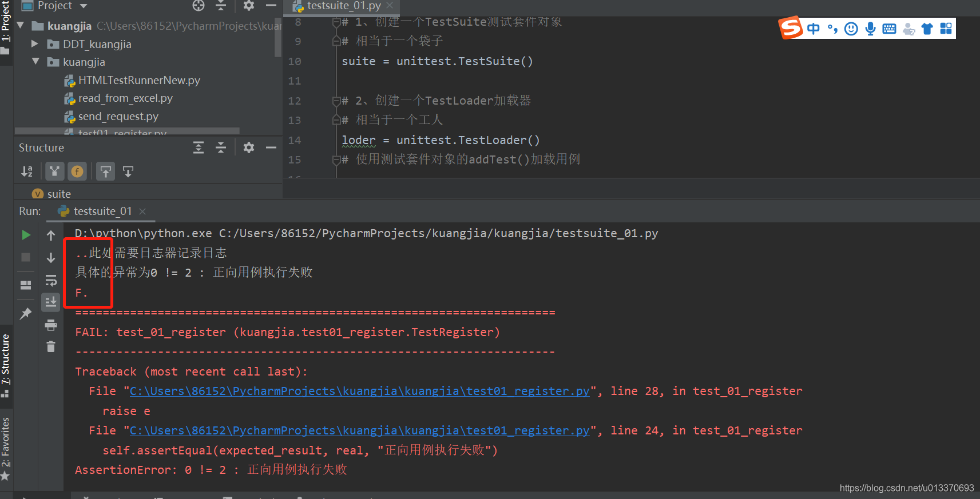Click the Sogou input method S logo
This screenshot has width=980, height=499.
(791, 27)
